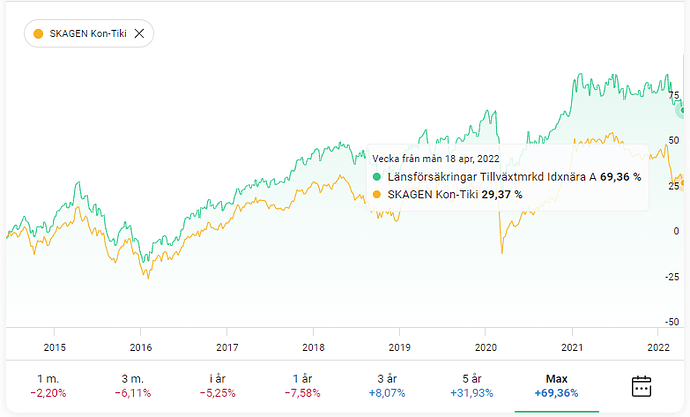The width and height of the screenshot is (690, 417).
Task: Select the 1 m. time period
Action: tap(47, 385)
